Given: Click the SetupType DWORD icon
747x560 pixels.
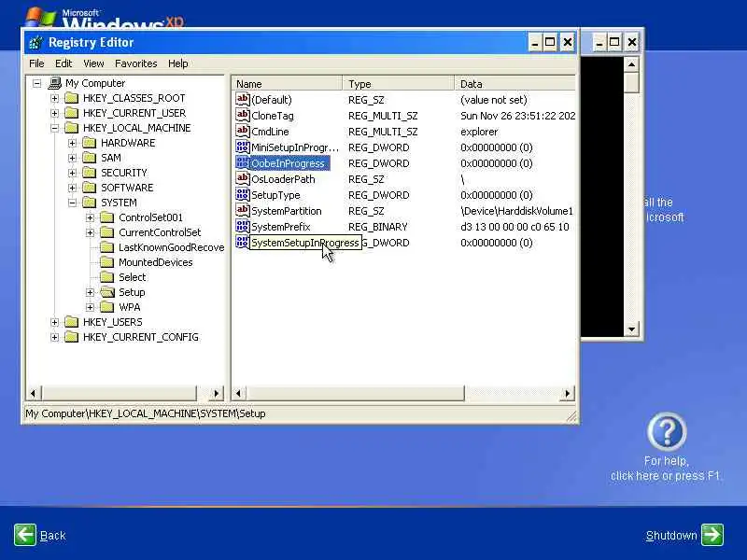Looking at the screenshot, I should click(x=243, y=194).
